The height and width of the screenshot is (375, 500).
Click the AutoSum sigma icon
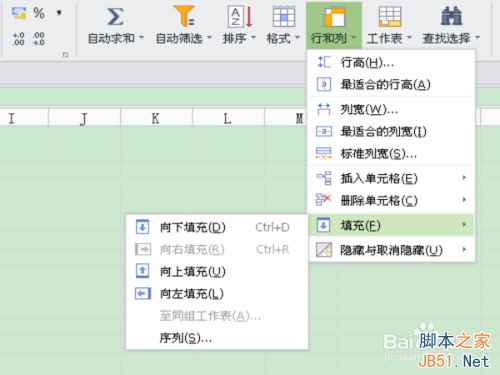tap(115, 17)
